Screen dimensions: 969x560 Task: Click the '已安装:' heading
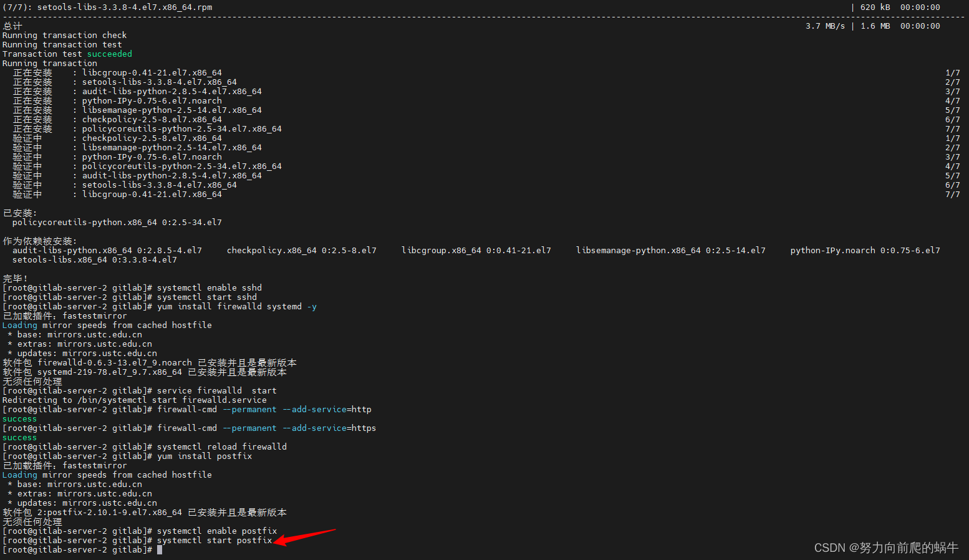click(20, 213)
